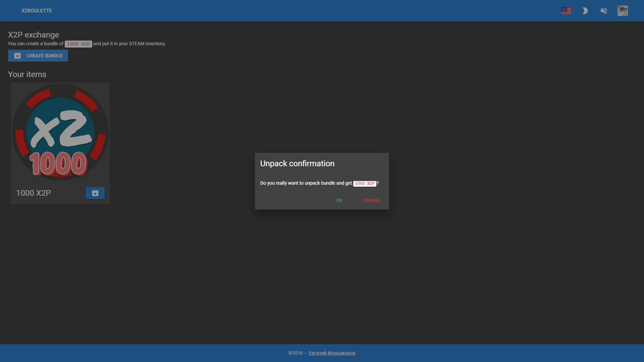Click the X2P exchange heading
The image size is (644, 362).
pyautogui.click(x=34, y=35)
